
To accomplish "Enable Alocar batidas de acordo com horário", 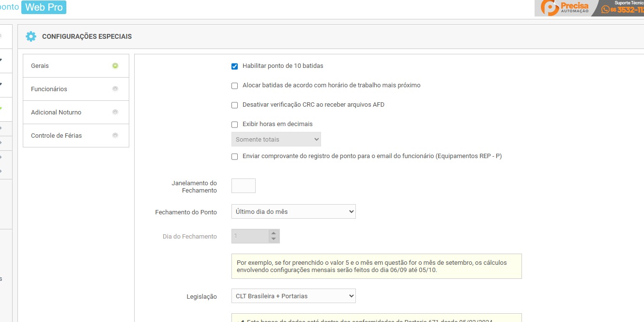I will 235,86.
